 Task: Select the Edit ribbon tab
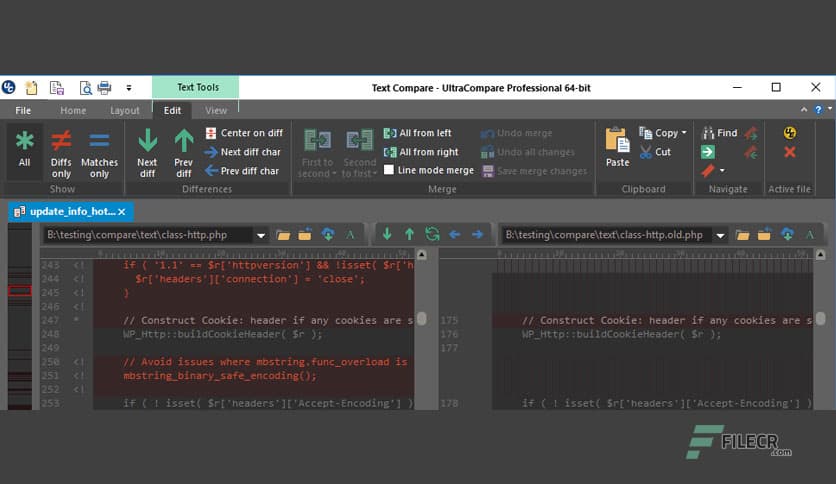point(172,110)
